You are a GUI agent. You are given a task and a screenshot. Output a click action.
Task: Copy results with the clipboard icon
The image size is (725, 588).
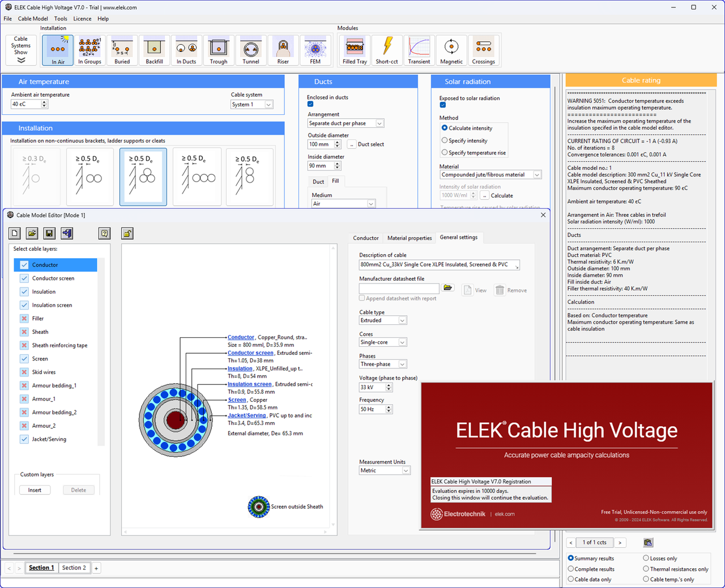(648, 542)
